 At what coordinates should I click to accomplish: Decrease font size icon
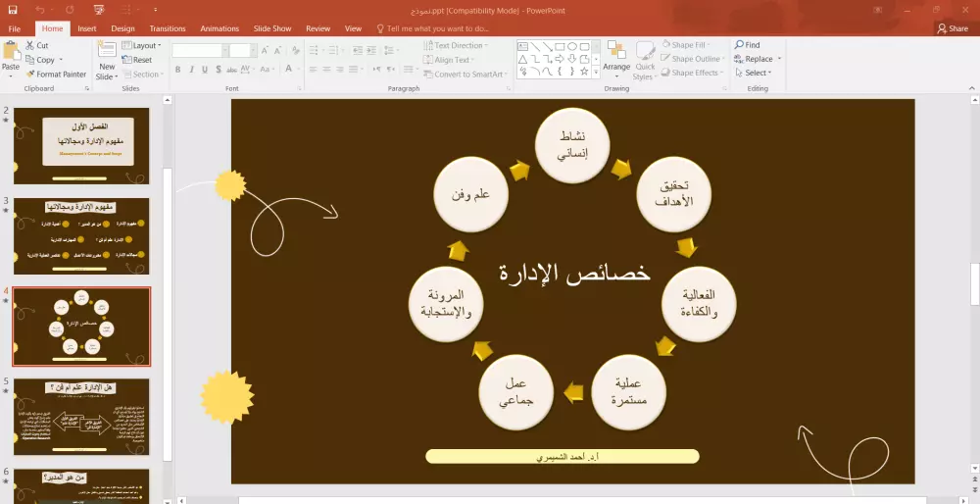click(x=278, y=51)
